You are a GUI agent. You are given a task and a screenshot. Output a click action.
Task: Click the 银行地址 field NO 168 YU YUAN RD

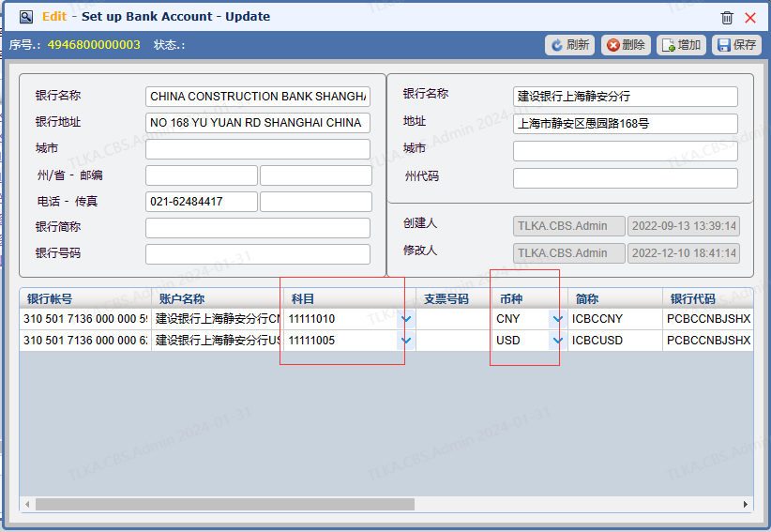(x=258, y=122)
